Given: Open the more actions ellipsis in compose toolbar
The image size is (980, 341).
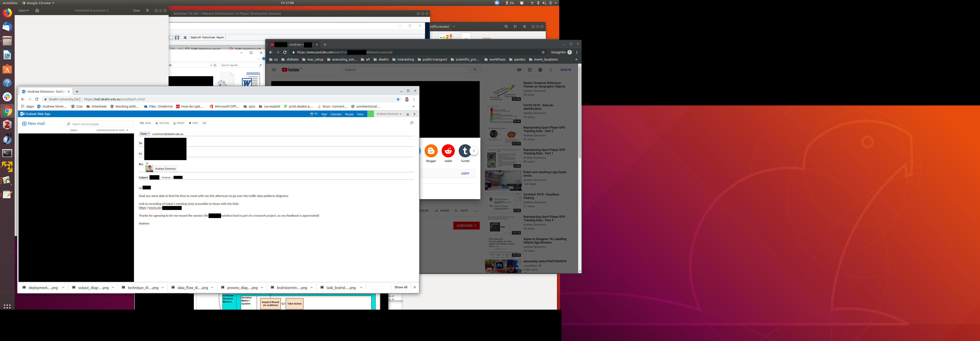Looking at the screenshot, I should (204, 123).
